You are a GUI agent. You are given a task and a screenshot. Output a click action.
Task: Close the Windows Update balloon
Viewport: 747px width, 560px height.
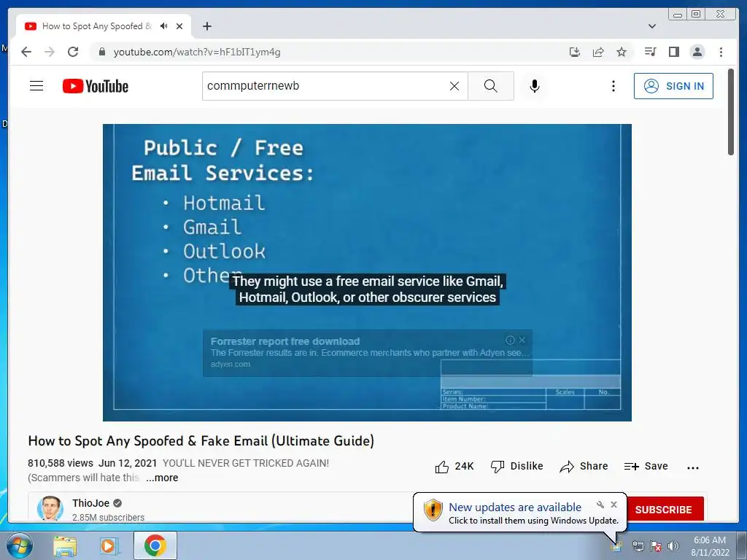614,505
